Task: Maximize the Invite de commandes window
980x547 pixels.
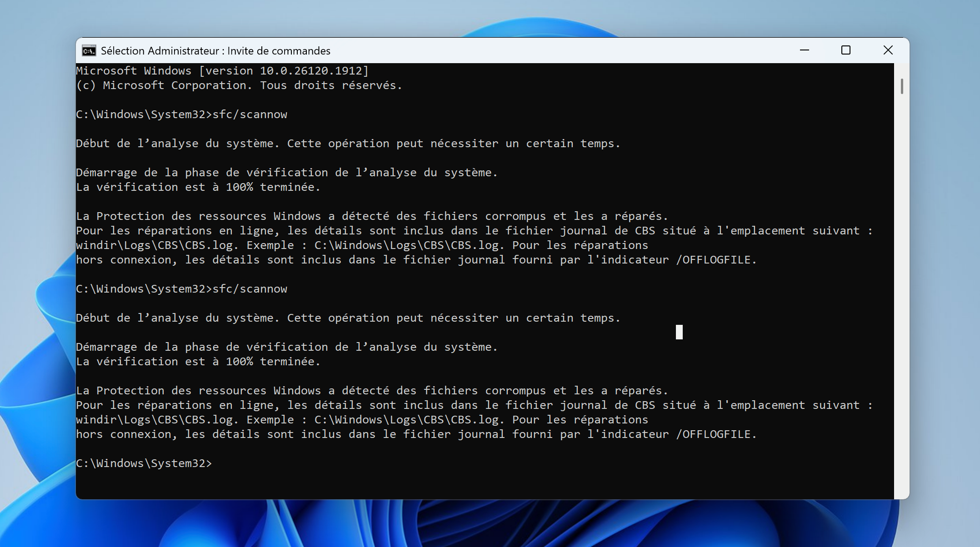Action: pos(845,50)
